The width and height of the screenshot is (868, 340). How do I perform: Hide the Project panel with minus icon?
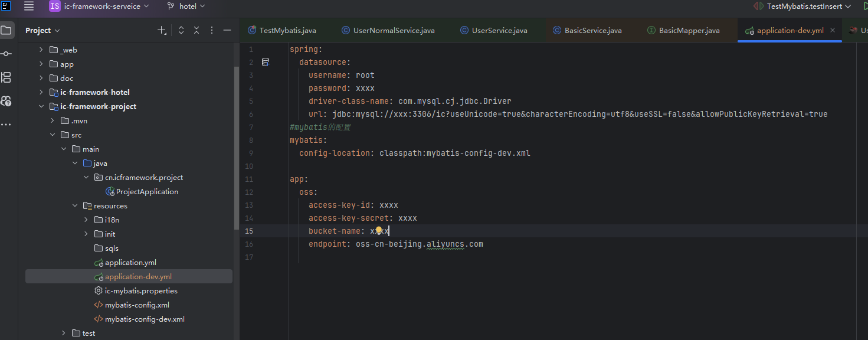pyautogui.click(x=227, y=30)
